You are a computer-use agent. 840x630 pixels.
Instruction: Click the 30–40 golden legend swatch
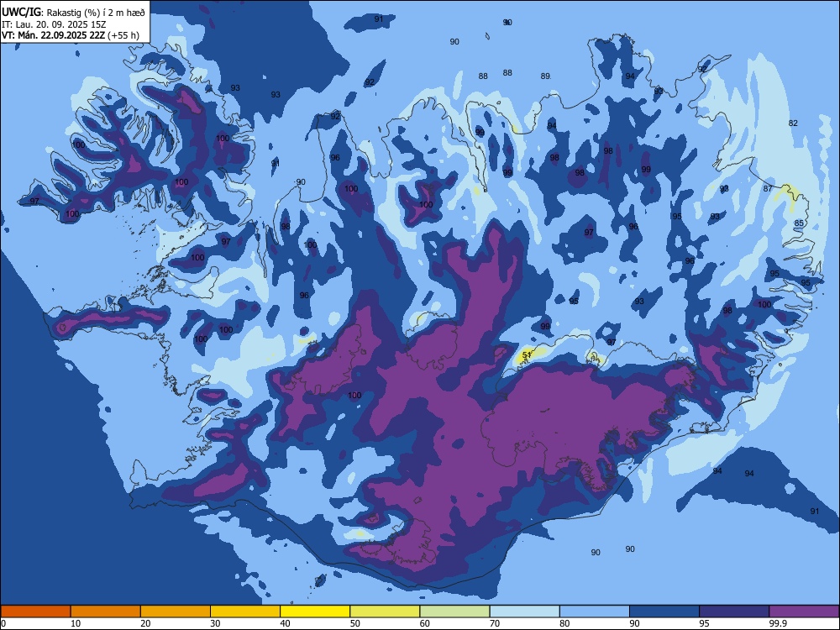pos(245,612)
